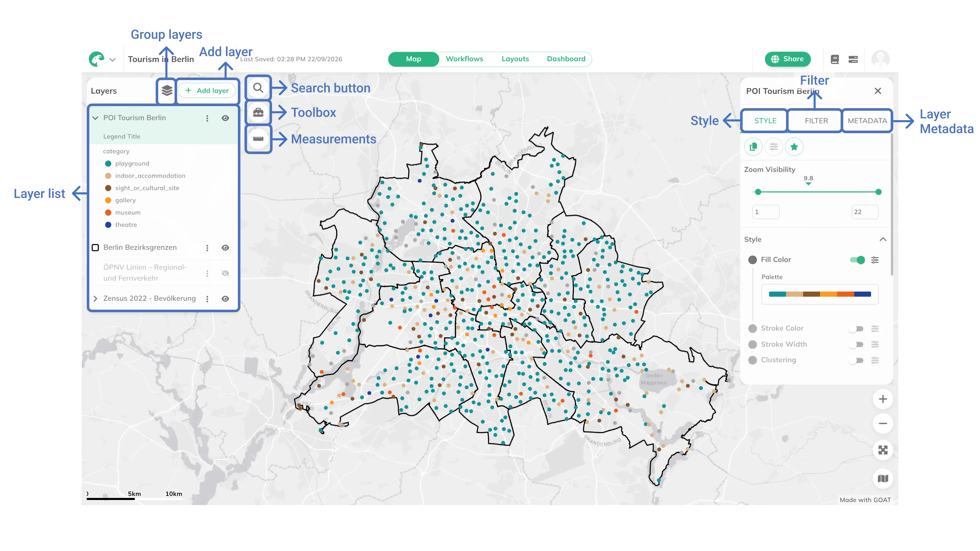This screenshot has height=551, width=980.
Task: Collapse the Style section chevron
Action: coord(883,239)
